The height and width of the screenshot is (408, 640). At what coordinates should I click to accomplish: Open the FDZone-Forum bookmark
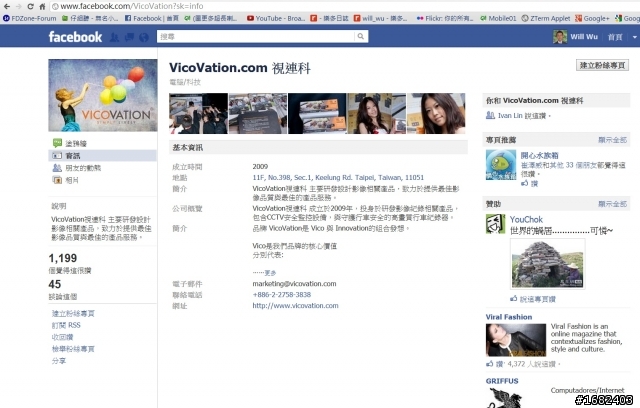(30, 18)
